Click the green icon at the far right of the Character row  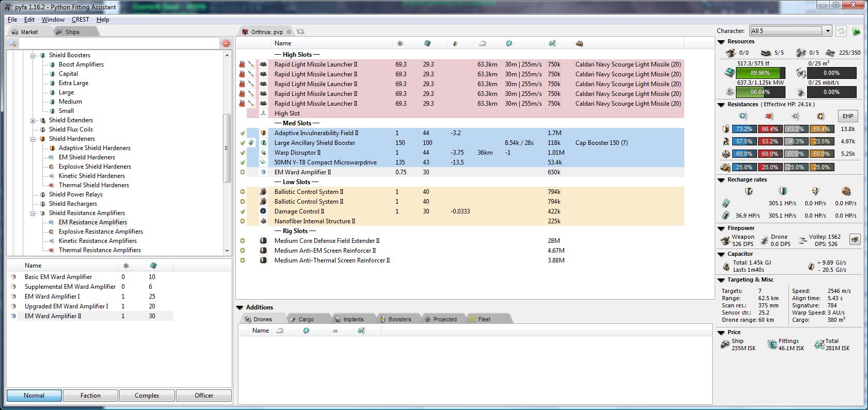(x=856, y=31)
